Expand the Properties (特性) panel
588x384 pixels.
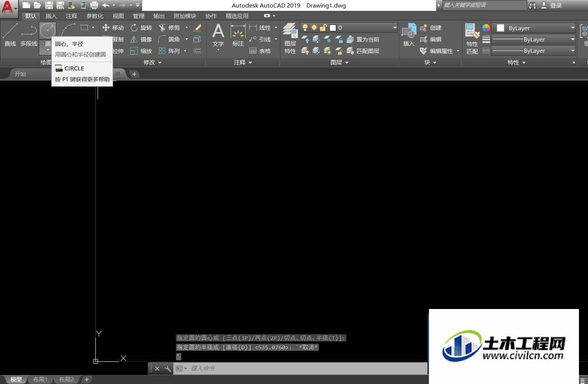click(x=516, y=62)
